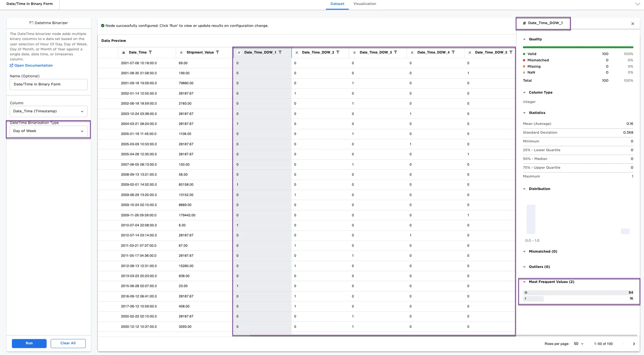The image size is (644, 355).
Task: Filter the Date_Time_DOW_4 column
Action: [453, 52]
